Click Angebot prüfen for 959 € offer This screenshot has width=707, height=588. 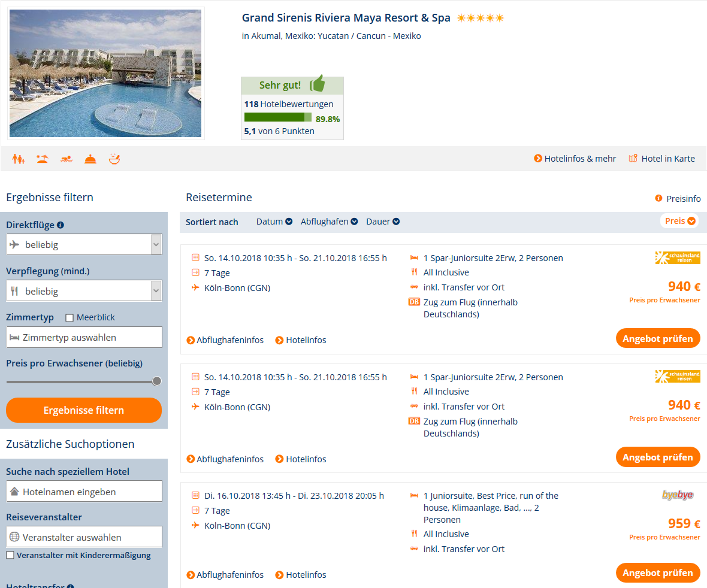[658, 572]
